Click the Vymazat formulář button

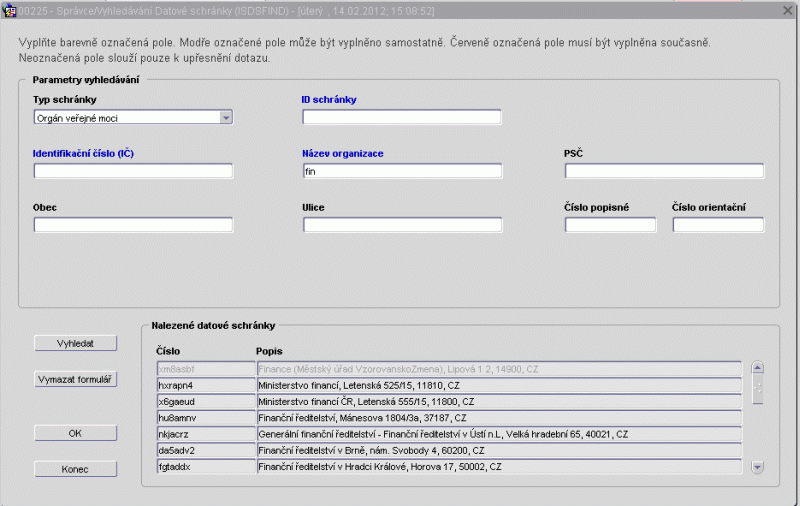(76, 380)
